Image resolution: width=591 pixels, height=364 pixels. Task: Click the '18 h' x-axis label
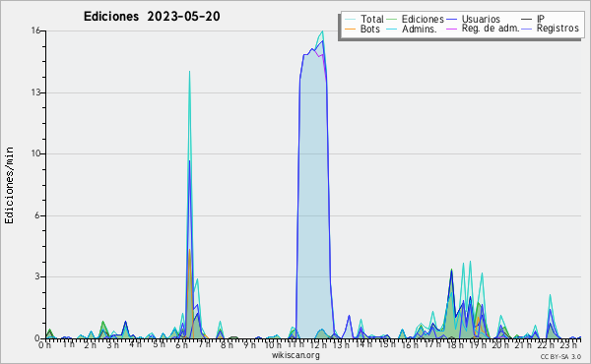pyautogui.click(x=454, y=344)
